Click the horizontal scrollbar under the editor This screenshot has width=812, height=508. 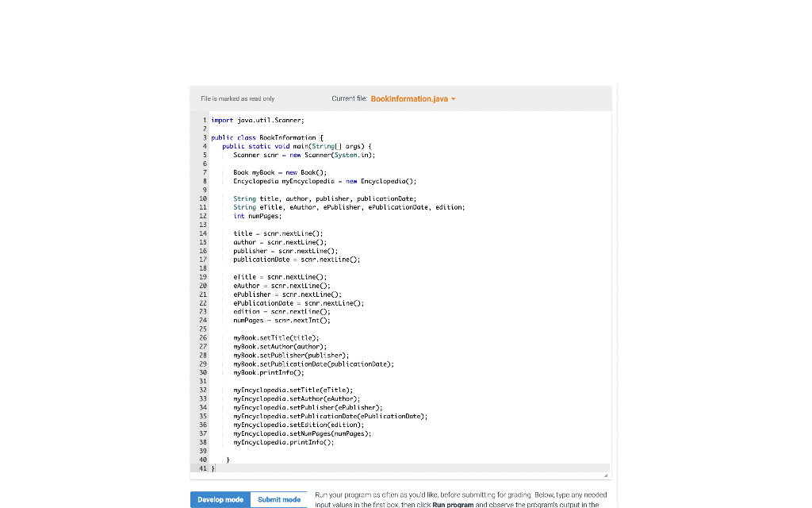pyautogui.click(x=396, y=472)
